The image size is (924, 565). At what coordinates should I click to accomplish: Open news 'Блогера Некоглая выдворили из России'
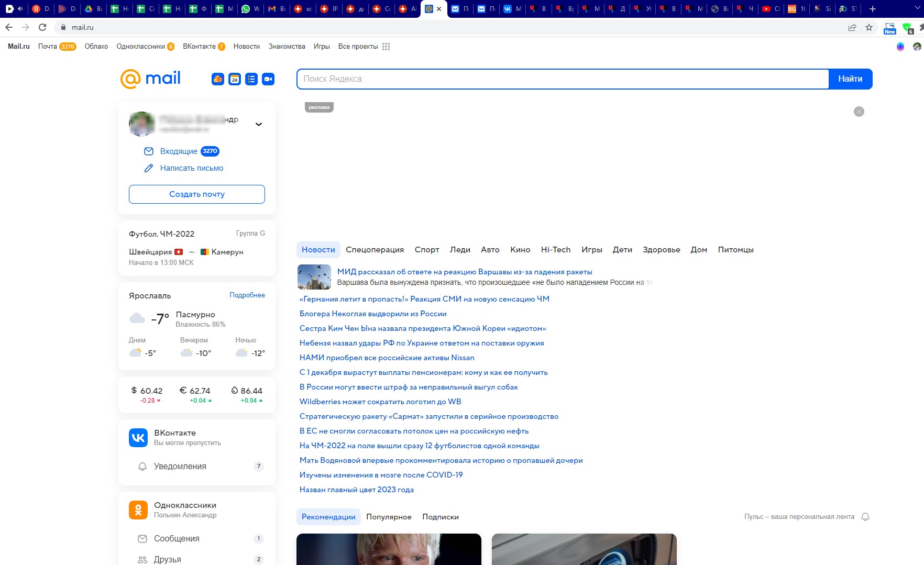373,314
